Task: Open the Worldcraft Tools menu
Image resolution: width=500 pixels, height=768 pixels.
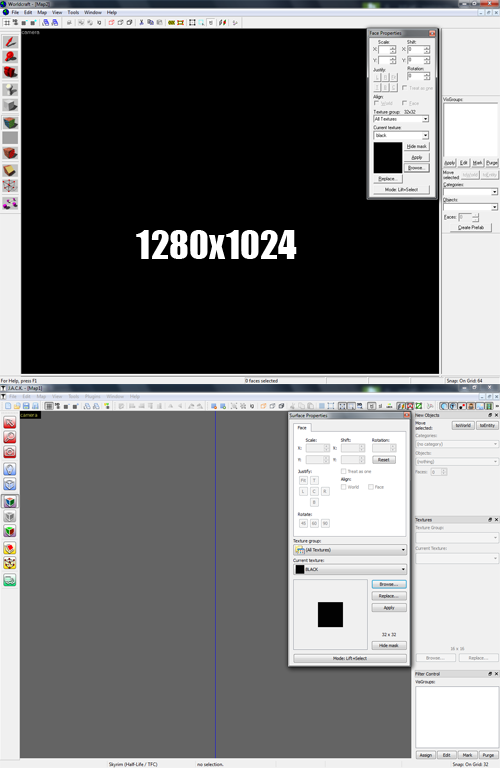Action: point(73,12)
